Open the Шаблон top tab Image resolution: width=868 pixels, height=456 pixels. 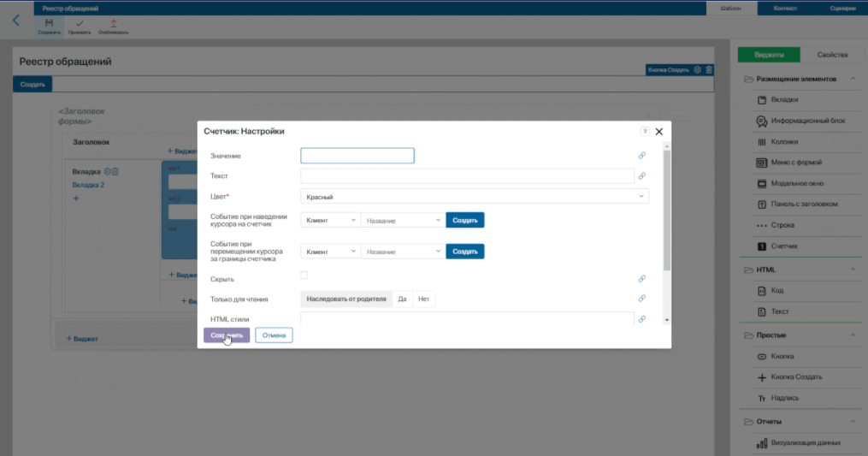731,9
